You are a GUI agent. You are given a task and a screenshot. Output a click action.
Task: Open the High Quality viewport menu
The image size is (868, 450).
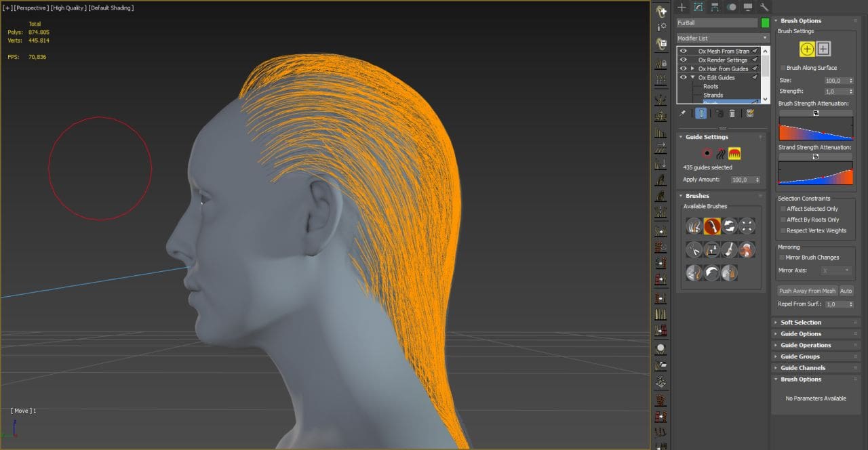pos(68,8)
